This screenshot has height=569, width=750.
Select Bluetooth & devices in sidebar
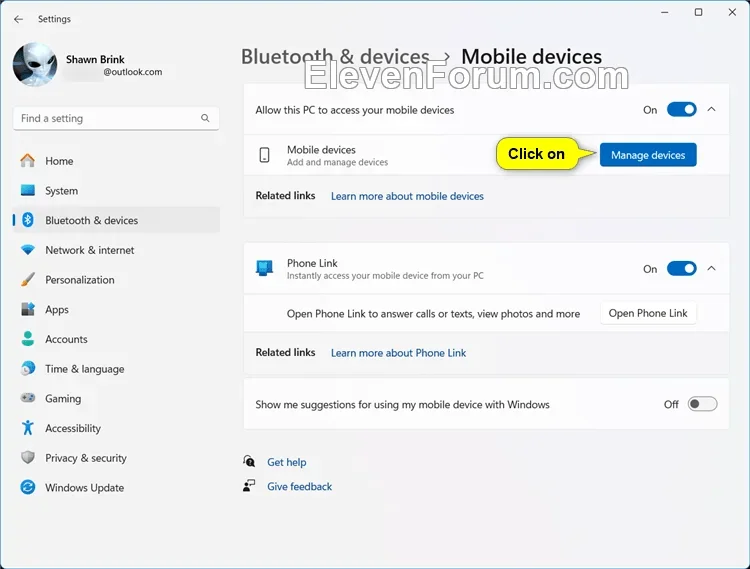[x=116, y=220]
